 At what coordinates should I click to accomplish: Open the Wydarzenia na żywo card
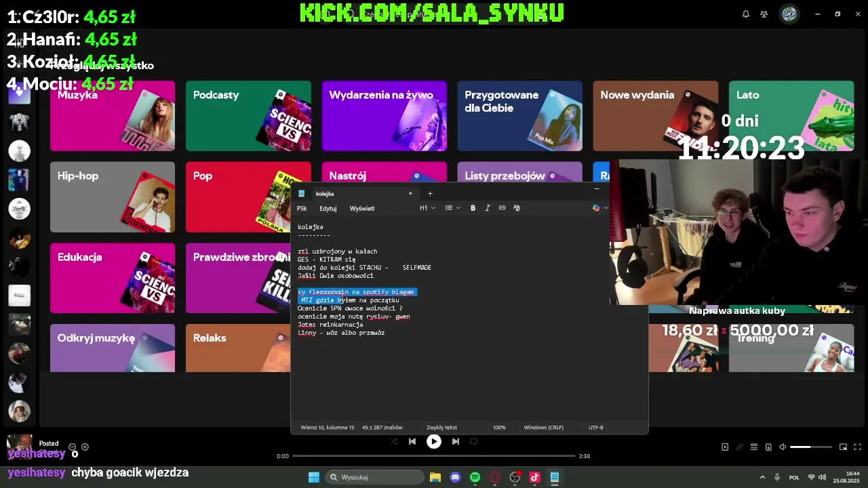384,116
